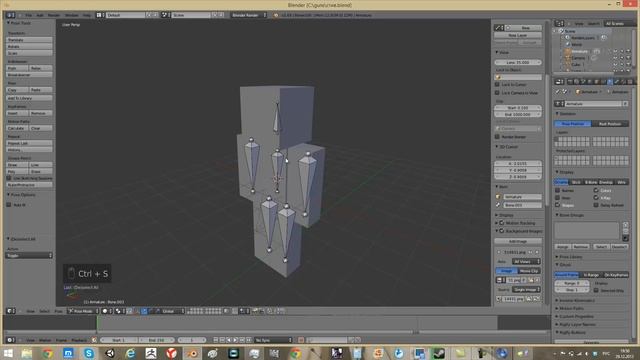Viewport: 640px width, 360px height.
Task: Open Skype from the Windows taskbar
Action: coord(89,353)
